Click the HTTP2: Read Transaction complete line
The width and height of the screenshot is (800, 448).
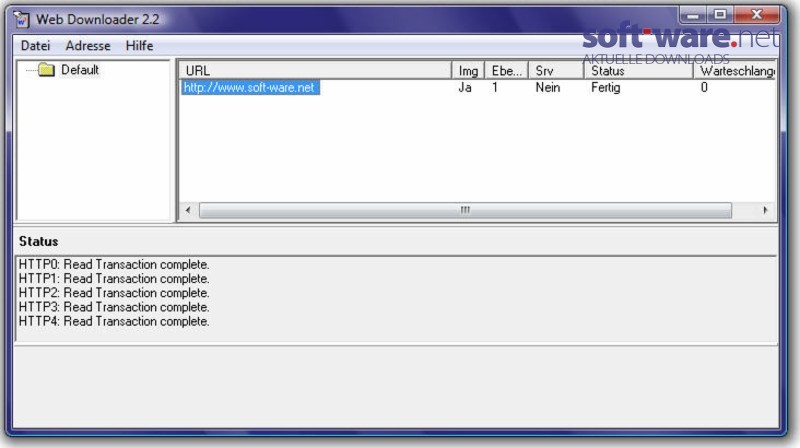click(x=114, y=293)
